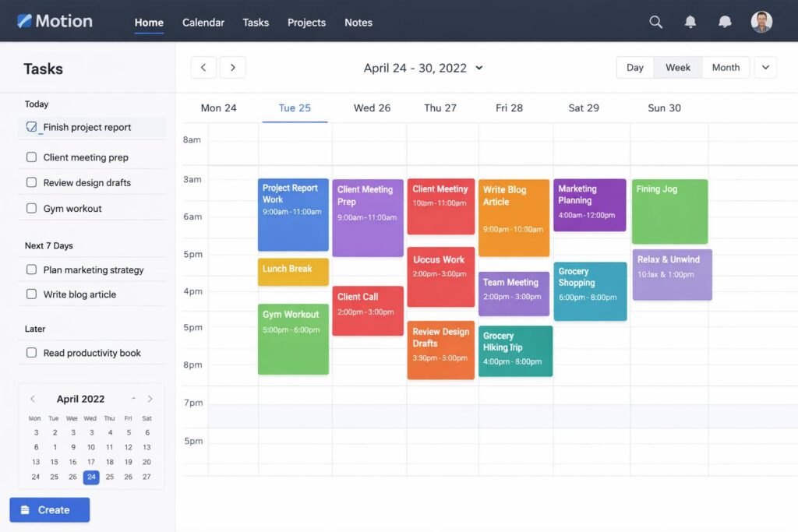Switch to Day view
The width and height of the screenshot is (798, 532).
(635, 68)
